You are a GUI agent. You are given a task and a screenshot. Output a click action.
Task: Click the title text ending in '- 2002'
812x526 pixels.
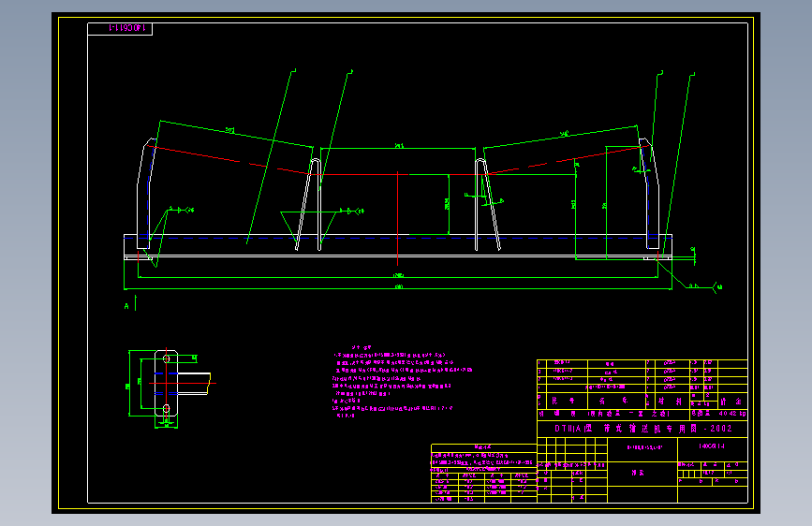click(642, 429)
